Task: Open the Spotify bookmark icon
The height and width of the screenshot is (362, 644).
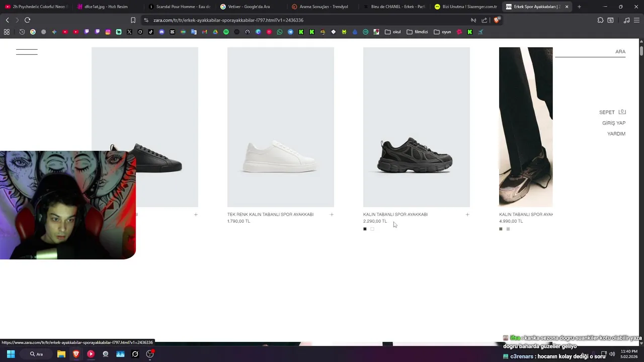Action: click(226, 32)
